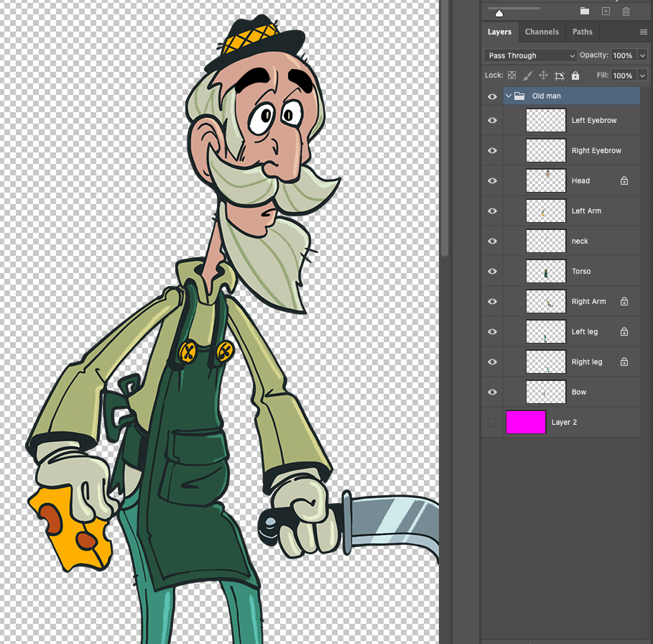
Task: Show the hidden Layer 2
Action: [x=492, y=422]
